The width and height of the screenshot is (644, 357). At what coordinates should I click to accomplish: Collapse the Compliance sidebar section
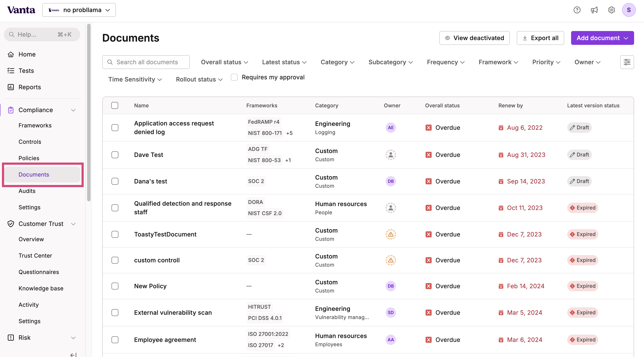pyautogui.click(x=73, y=110)
